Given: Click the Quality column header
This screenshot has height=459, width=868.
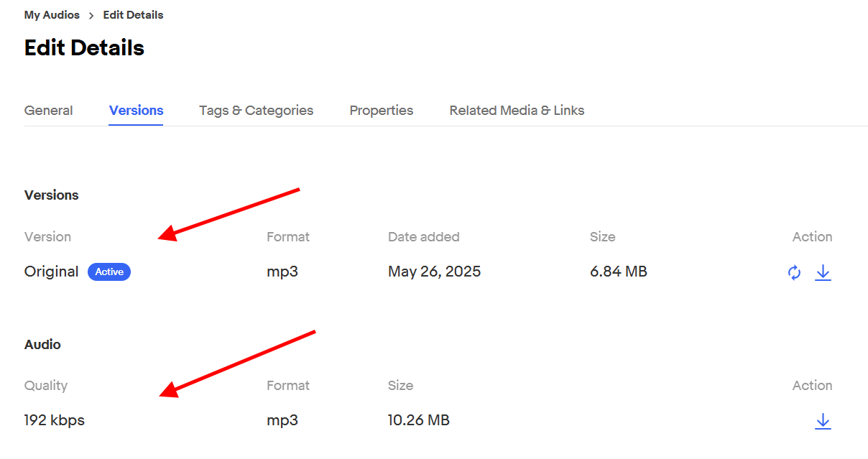Looking at the screenshot, I should (46, 386).
